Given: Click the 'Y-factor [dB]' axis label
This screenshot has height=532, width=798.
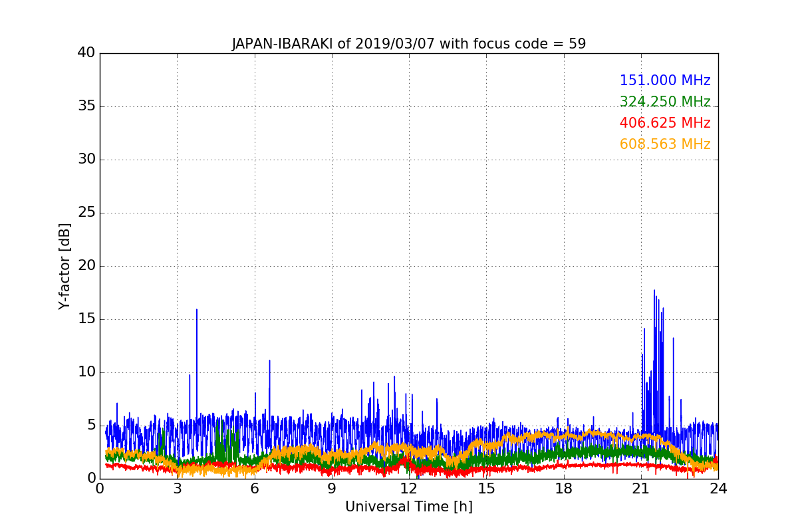Looking at the screenshot, I should click(65, 266).
